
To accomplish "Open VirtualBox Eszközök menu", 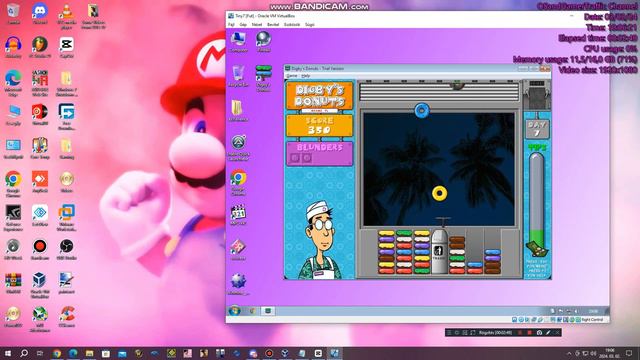I will [292, 24].
